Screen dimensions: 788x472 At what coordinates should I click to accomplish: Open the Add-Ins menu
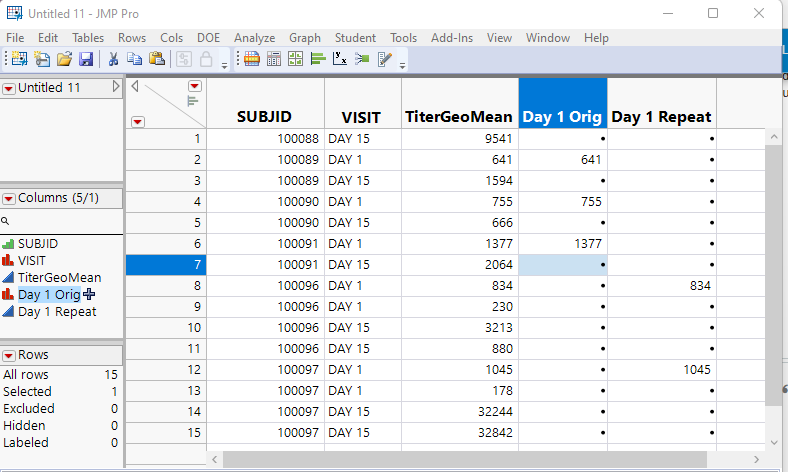point(452,38)
